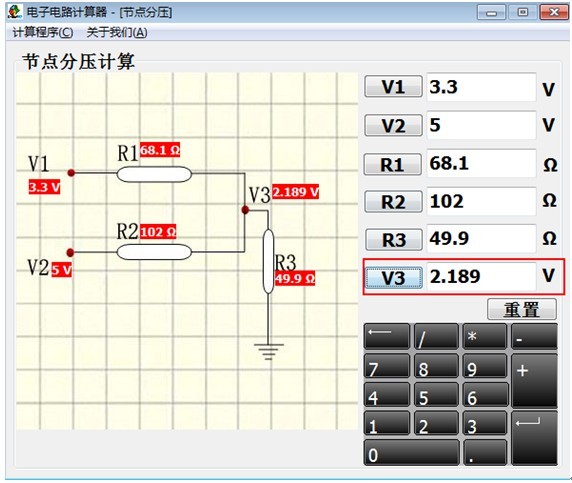Click the R3 field showing 49.9
The height and width of the screenshot is (483, 572).
tap(481, 239)
